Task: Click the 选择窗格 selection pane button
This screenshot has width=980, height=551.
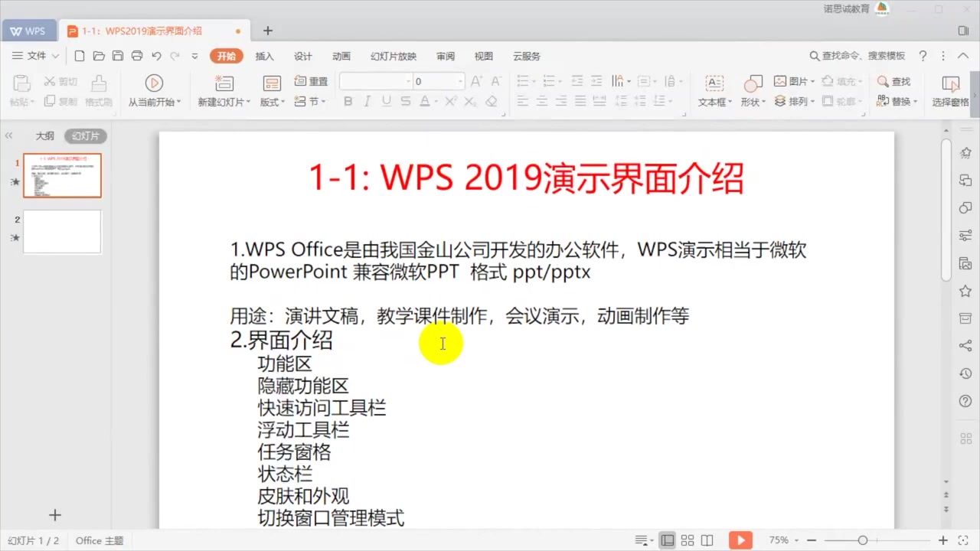Action: [x=950, y=90]
